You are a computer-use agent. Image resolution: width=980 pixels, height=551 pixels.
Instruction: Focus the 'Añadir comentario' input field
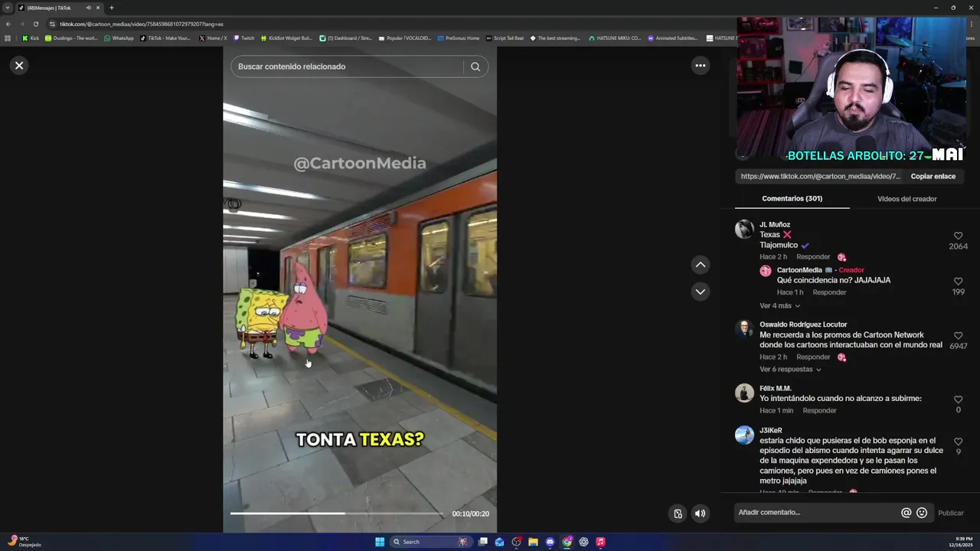(x=815, y=513)
